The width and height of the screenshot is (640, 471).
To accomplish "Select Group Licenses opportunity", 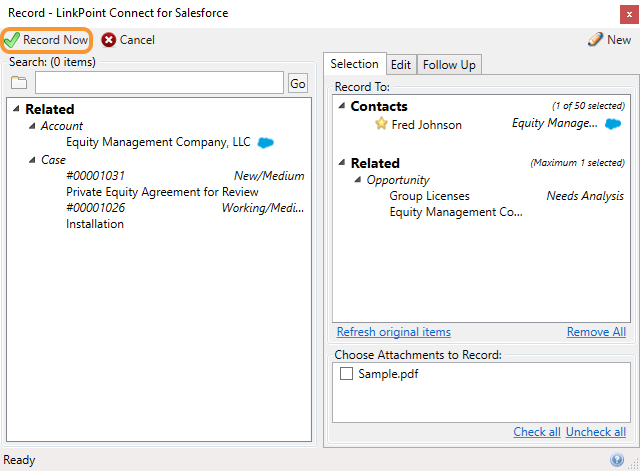I will tap(429, 196).
